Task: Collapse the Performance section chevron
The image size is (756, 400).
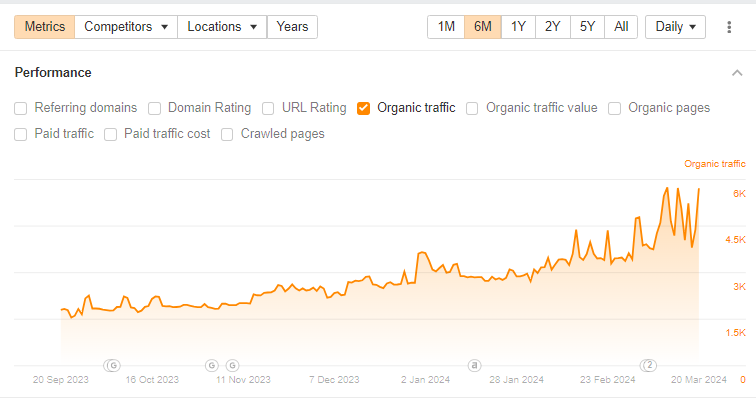Action: pos(737,73)
